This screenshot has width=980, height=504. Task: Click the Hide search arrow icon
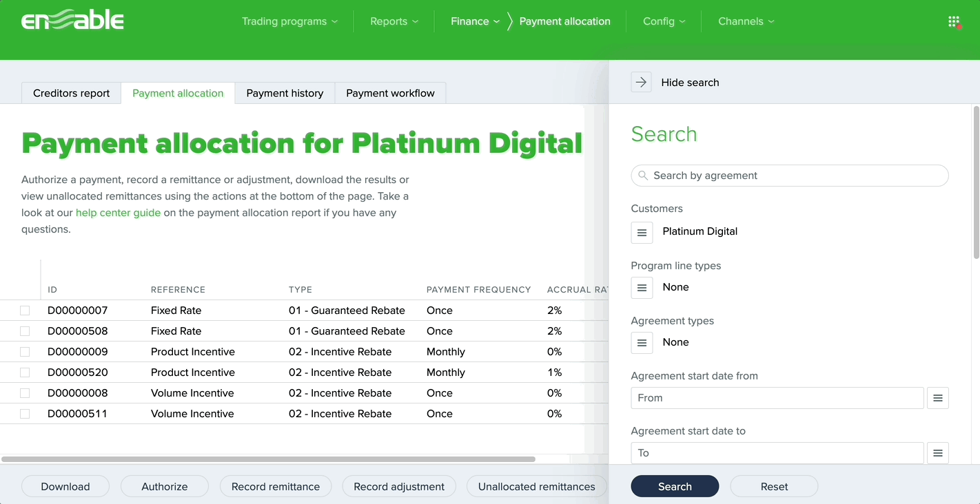click(x=641, y=82)
